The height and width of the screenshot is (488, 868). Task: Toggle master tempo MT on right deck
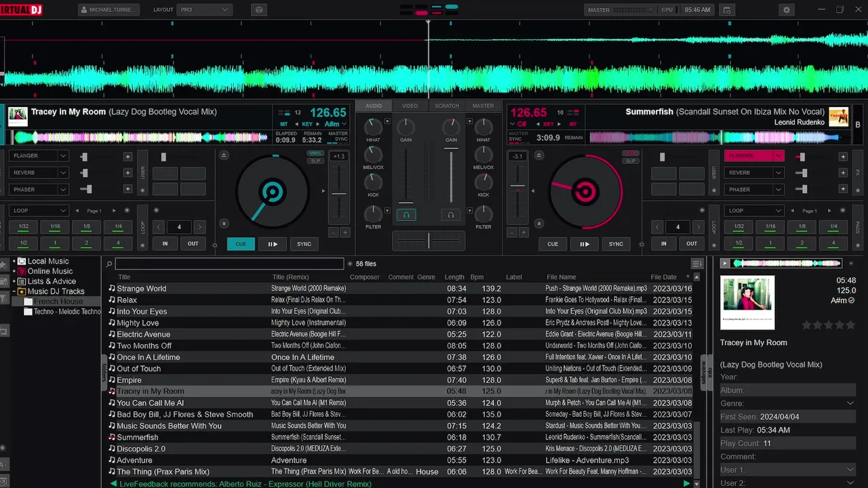point(574,125)
